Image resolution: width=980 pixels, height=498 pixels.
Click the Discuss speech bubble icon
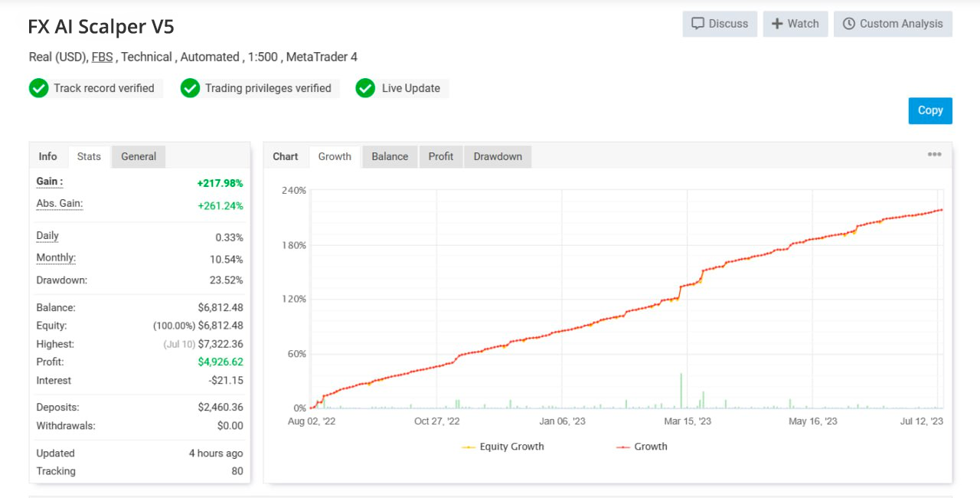tap(697, 24)
